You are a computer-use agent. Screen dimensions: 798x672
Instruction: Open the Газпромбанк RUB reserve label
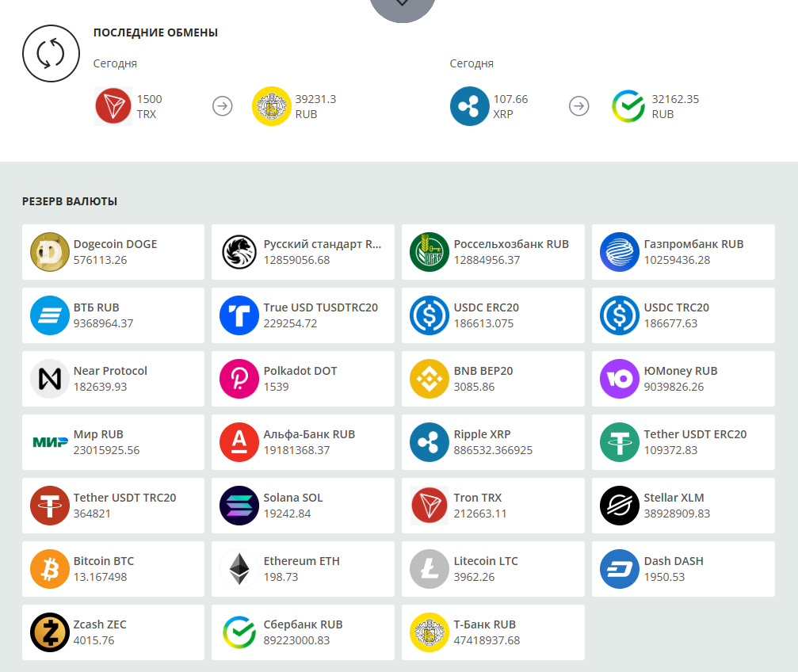click(693, 244)
